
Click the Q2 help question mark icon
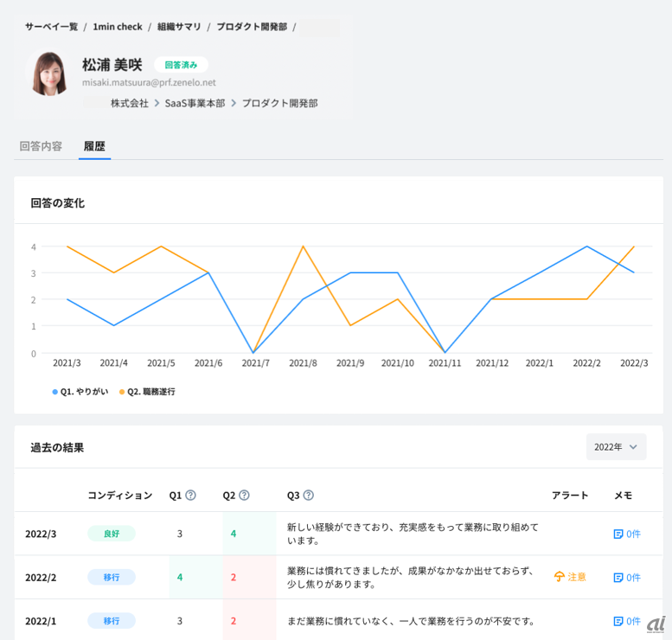(244, 496)
